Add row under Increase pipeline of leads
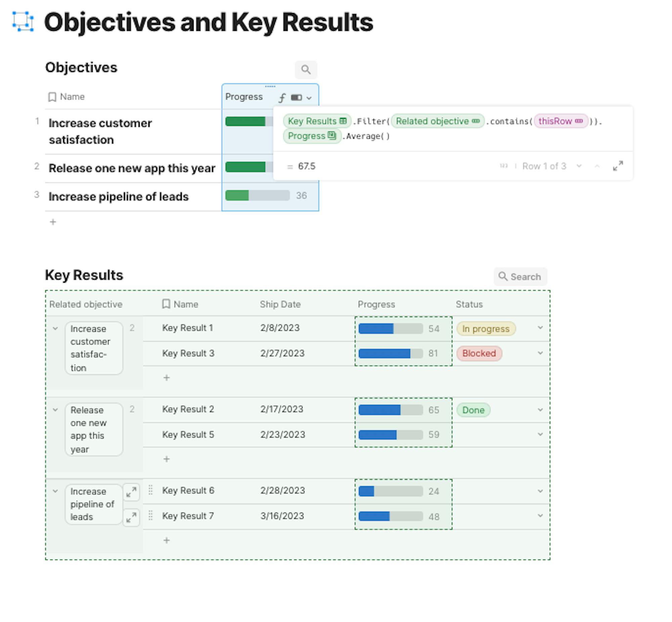 point(167,540)
